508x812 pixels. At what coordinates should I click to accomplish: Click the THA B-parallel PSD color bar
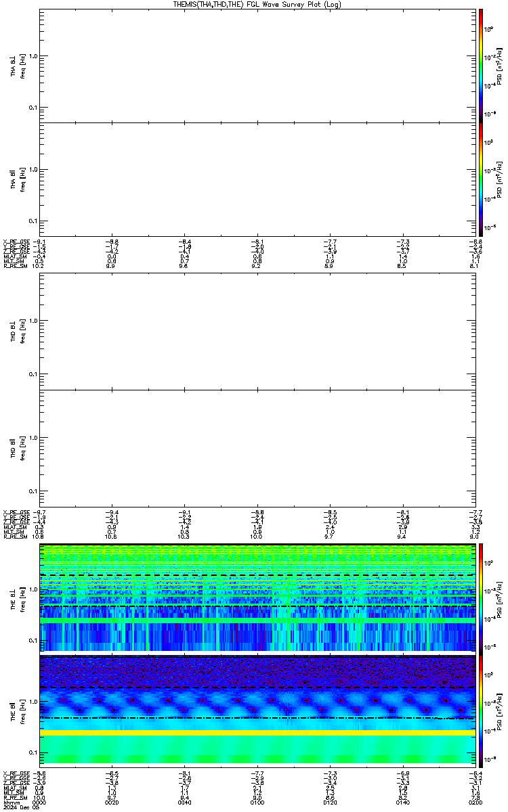click(x=481, y=179)
